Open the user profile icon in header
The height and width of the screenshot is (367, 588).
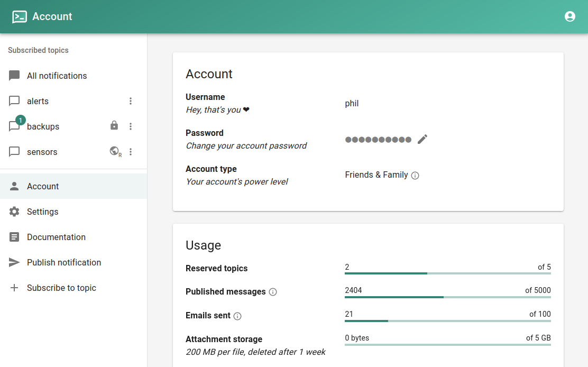pyautogui.click(x=569, y=16)
